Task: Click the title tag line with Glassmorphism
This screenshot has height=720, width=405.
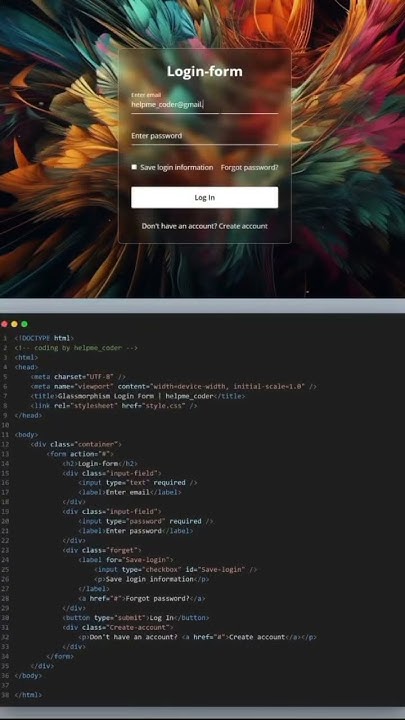Action: click(138, 396)
